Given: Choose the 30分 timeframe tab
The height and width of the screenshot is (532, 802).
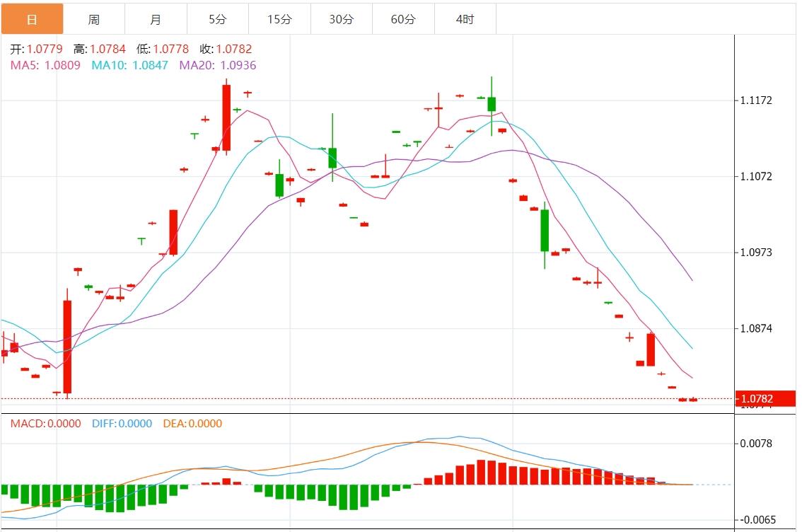Looking at the screenshot, I should pyautogui.click(x=341, y=19).
